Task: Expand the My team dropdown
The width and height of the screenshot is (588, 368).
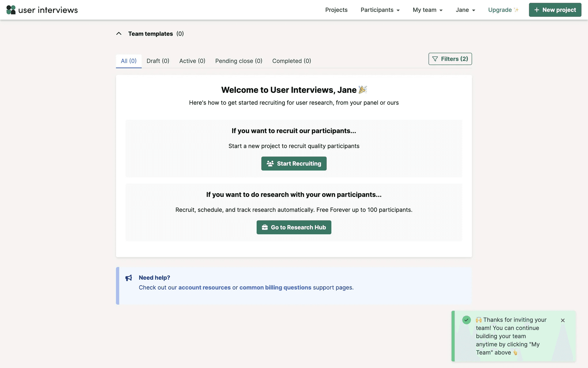Action: pos(427,10)
